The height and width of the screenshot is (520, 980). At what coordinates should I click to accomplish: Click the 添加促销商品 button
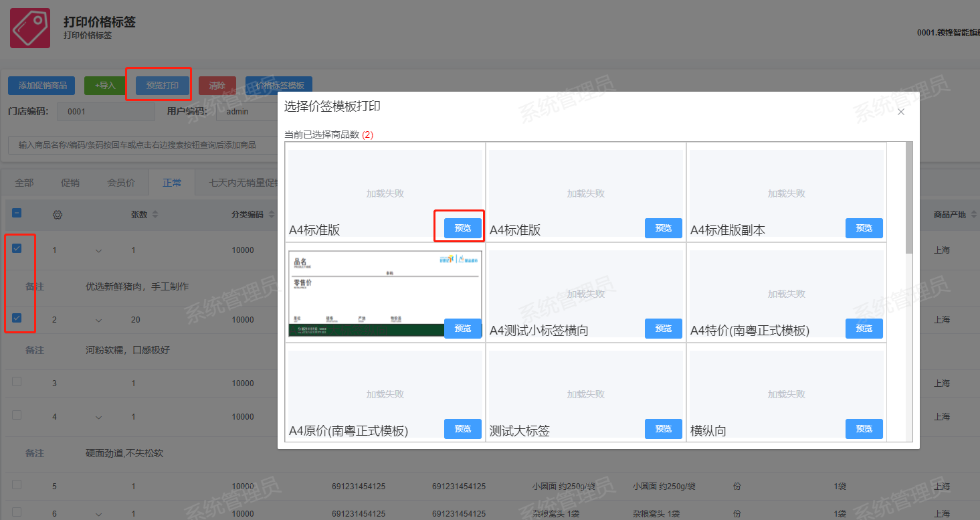[42, 86]
